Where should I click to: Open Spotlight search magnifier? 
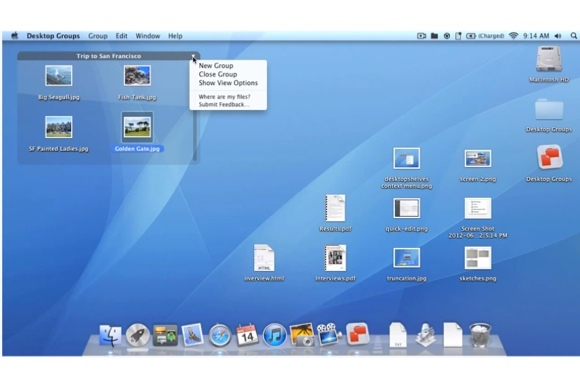[573, 36]
